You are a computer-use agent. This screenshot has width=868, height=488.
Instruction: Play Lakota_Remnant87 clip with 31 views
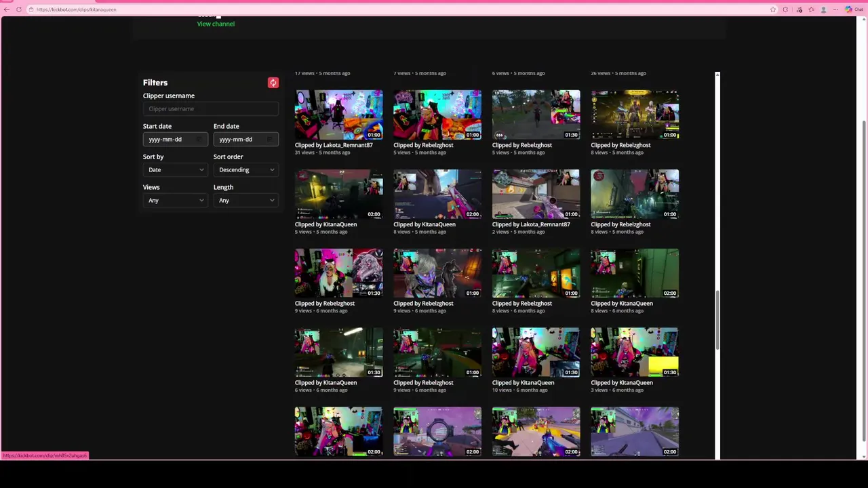[x=338, y=115]
